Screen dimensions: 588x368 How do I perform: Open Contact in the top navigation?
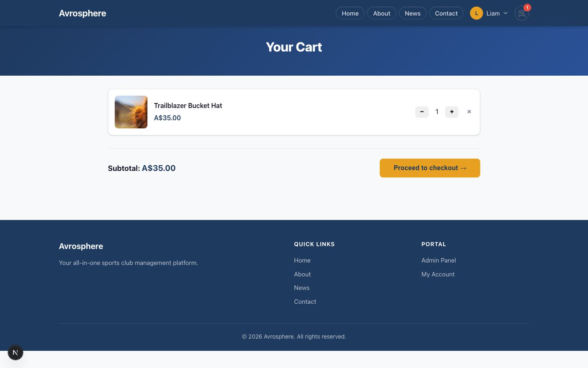tap(446, 13)
